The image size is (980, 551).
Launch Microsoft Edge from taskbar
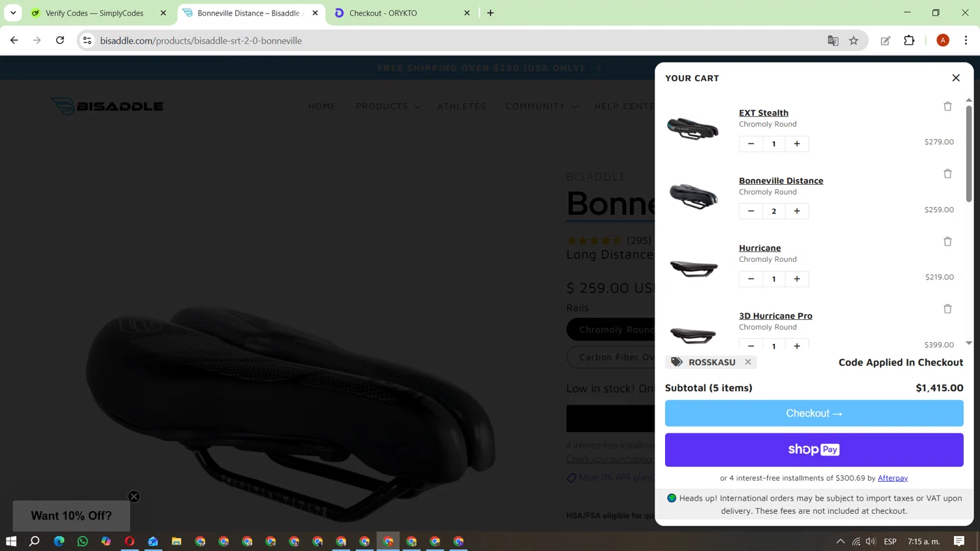click(x=59, y=541)
